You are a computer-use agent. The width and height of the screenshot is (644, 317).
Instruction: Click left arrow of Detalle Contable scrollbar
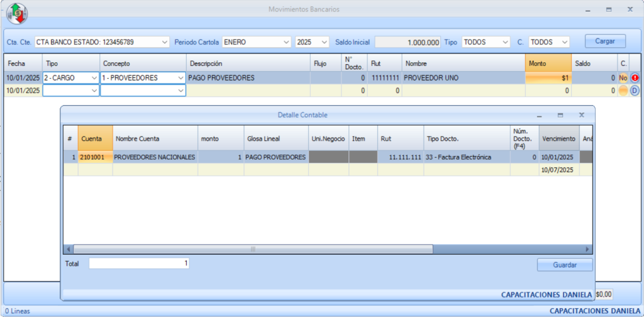[67, 249]
